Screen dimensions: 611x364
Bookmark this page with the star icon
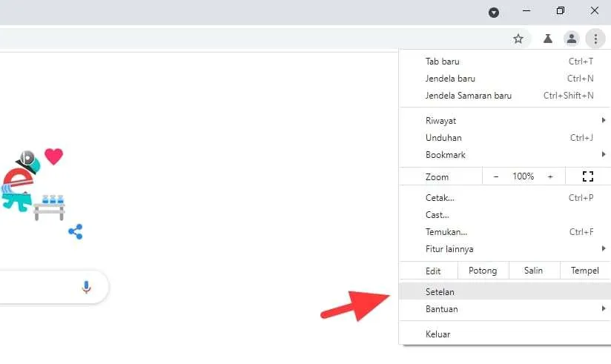(518, 39)
